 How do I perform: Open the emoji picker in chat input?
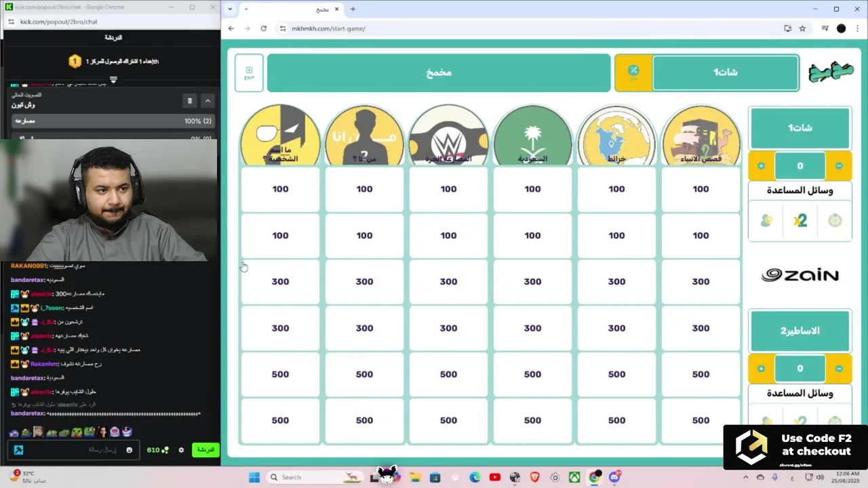(x=129, y=450)
